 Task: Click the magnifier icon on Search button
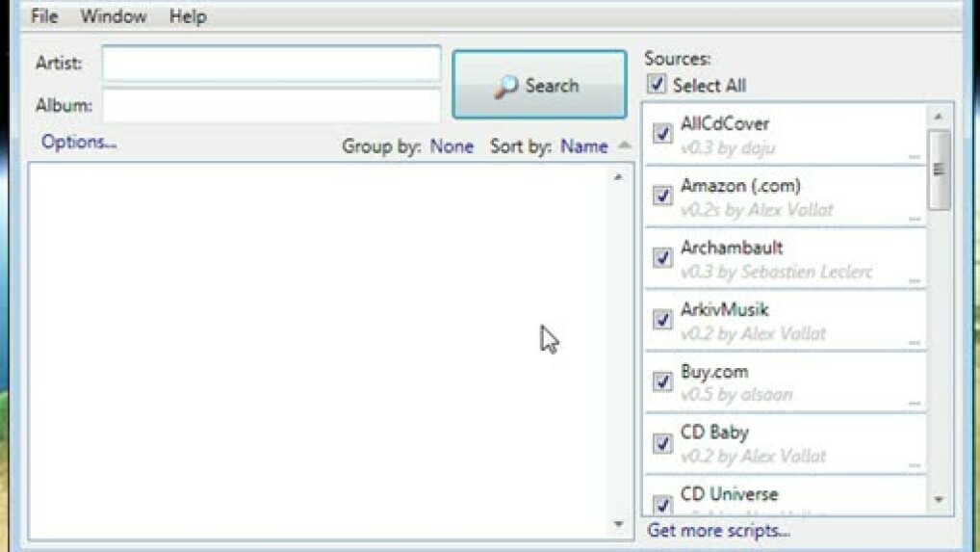(x=506, y=87)
